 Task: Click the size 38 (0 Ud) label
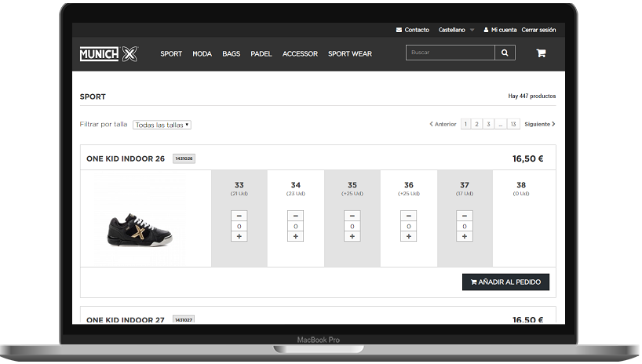(x=521, y=189)
